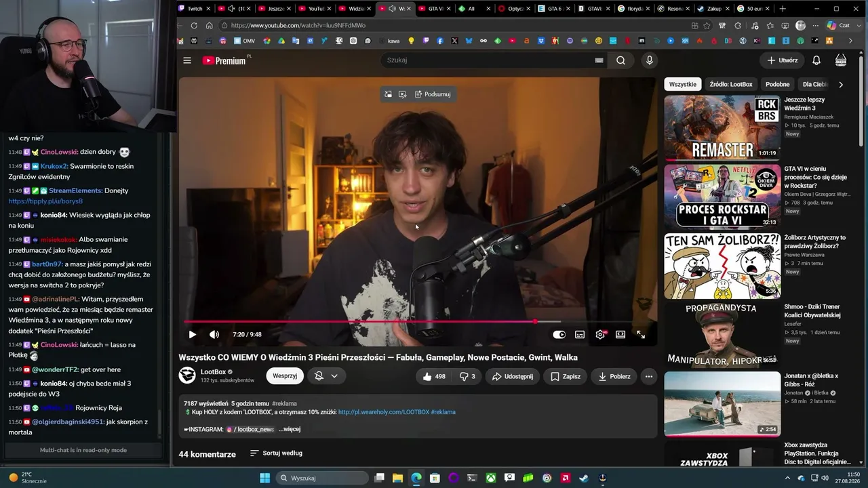Mute the video volume speaker icon
Image resolution: width=868 pixels, height=488 pixels.
pos(214,334)
